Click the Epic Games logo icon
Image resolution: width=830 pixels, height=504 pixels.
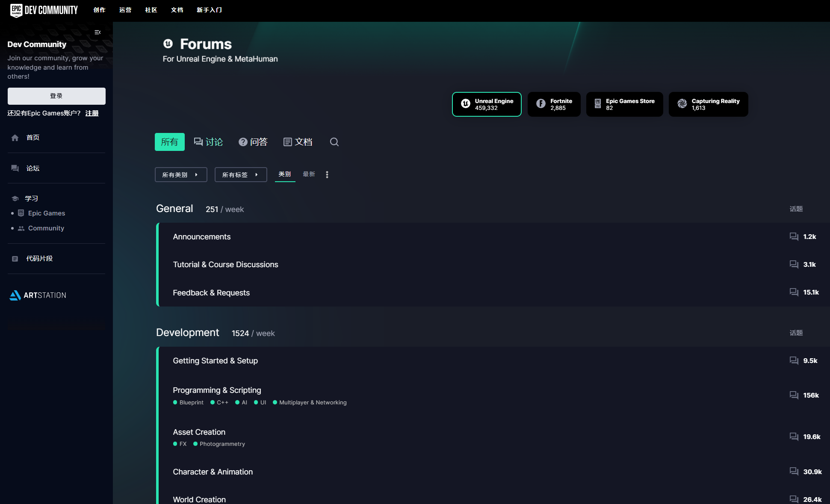(x=16, y=10)
